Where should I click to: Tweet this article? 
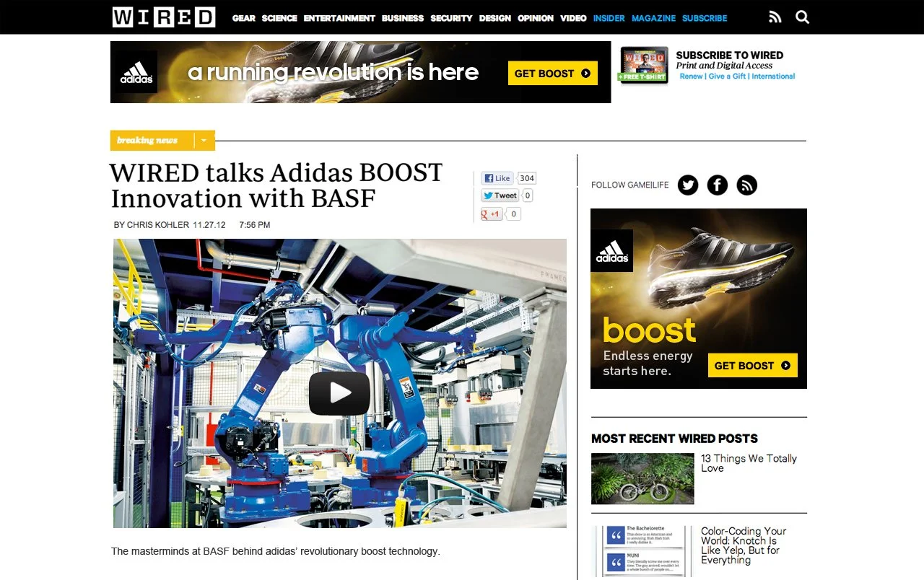(500, 195)
